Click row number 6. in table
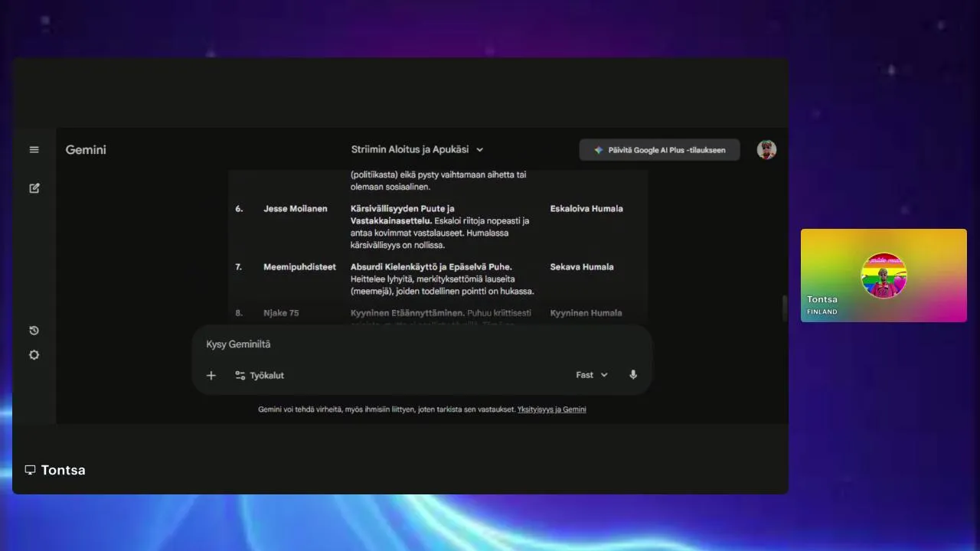The height and width of the screenshot is (551, 980). coord(239,209)
